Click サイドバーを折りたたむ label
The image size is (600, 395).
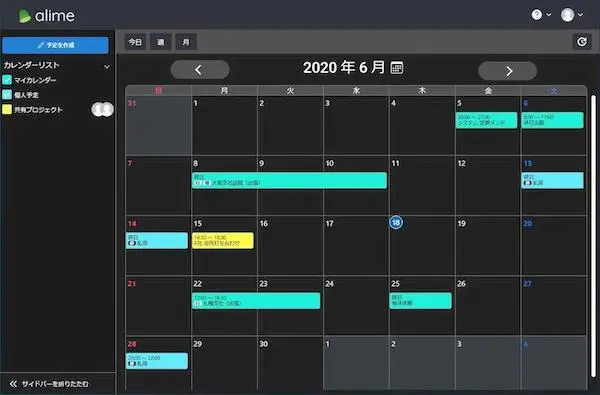[x=55, y=384]
